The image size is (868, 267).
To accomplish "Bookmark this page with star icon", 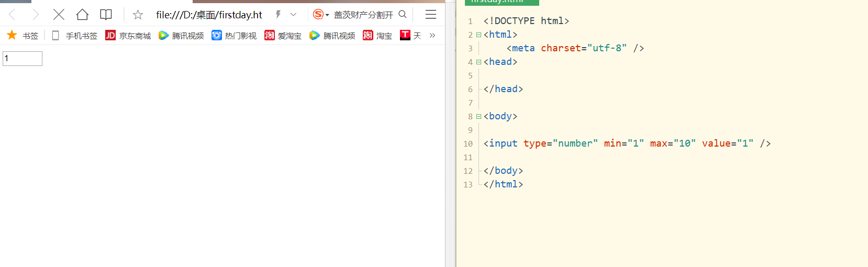I will click(x=138, y=15).
